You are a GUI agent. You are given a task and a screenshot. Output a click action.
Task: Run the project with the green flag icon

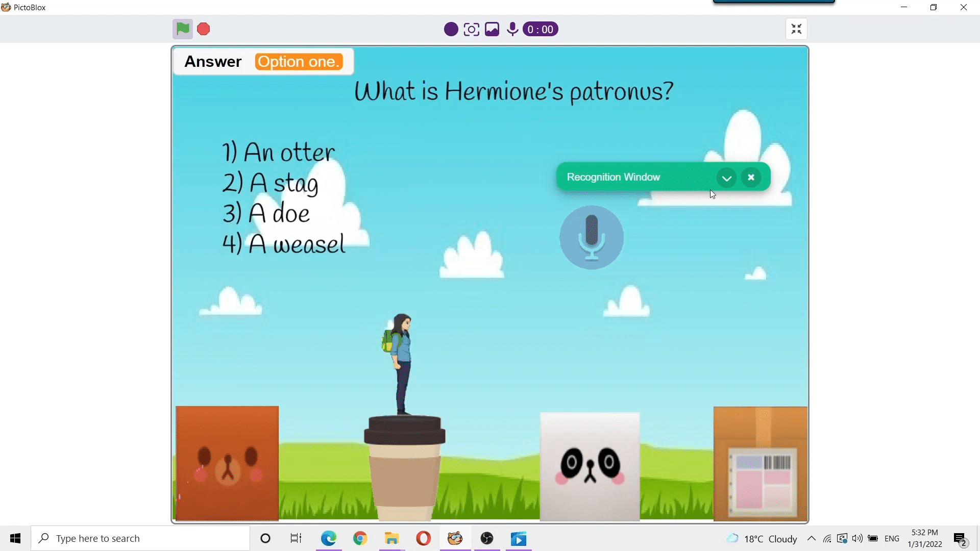[x=182, y=29]
